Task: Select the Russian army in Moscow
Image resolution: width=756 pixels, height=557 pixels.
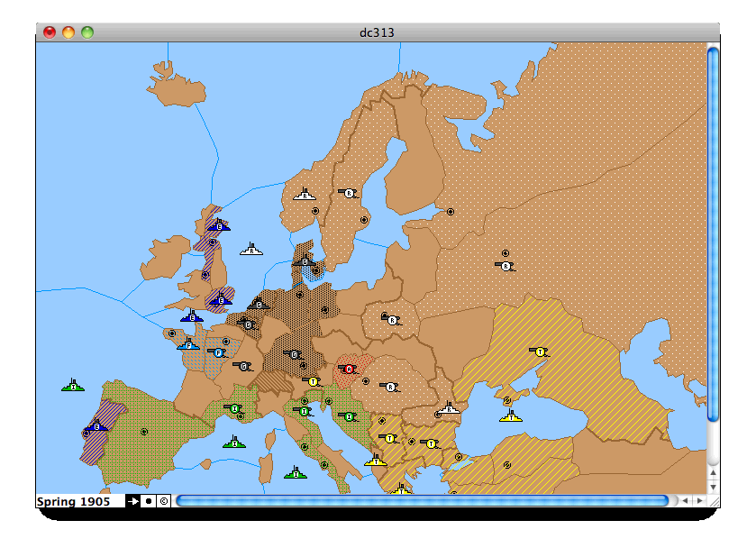Action: 506,266
